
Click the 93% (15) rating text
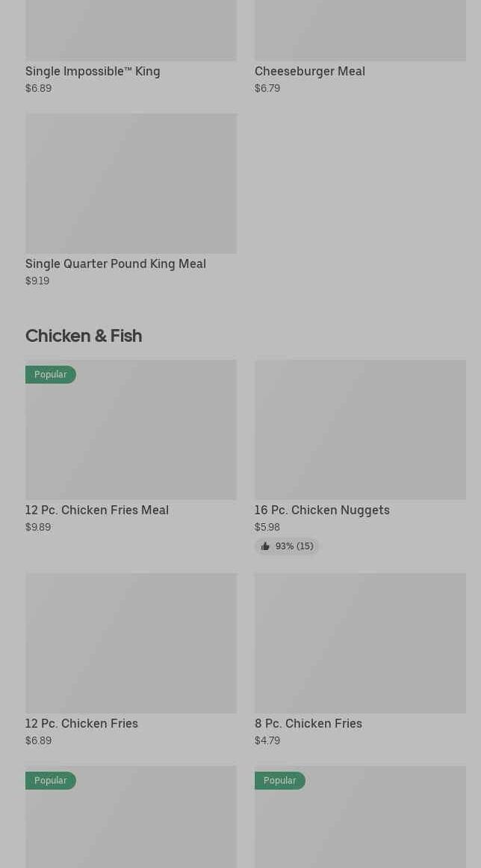[x=294, y=546]
